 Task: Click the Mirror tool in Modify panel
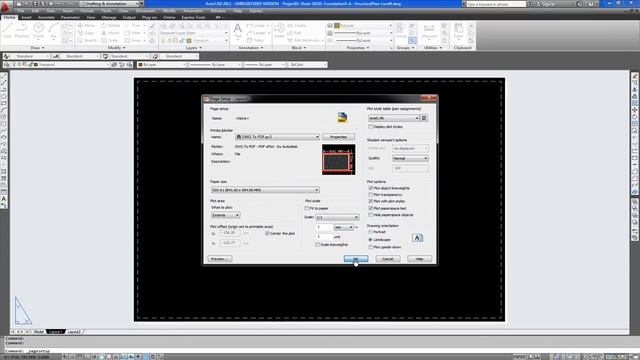(x=110, y=33)
